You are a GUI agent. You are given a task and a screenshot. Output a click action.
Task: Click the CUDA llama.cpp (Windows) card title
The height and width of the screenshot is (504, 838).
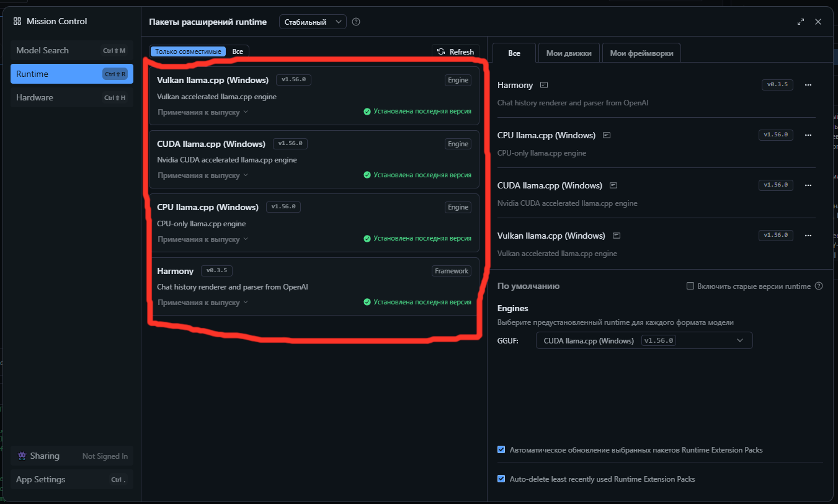(211, 144)
